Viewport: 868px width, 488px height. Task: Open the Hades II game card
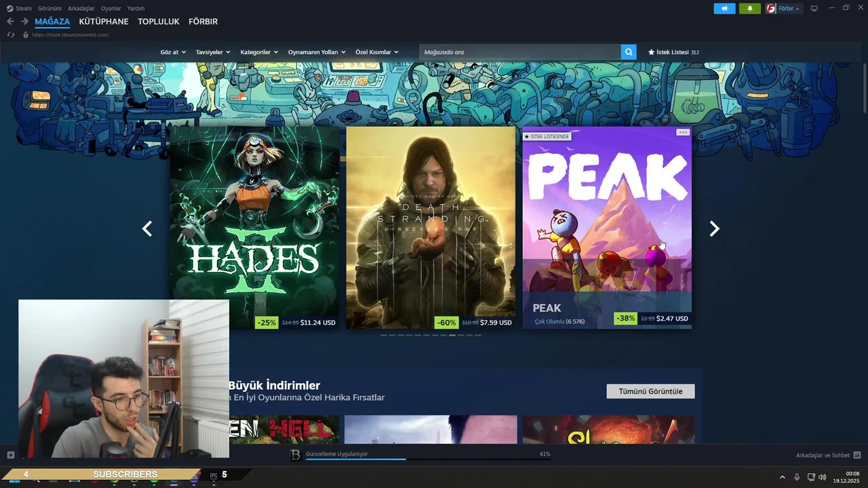pos(254,228)
